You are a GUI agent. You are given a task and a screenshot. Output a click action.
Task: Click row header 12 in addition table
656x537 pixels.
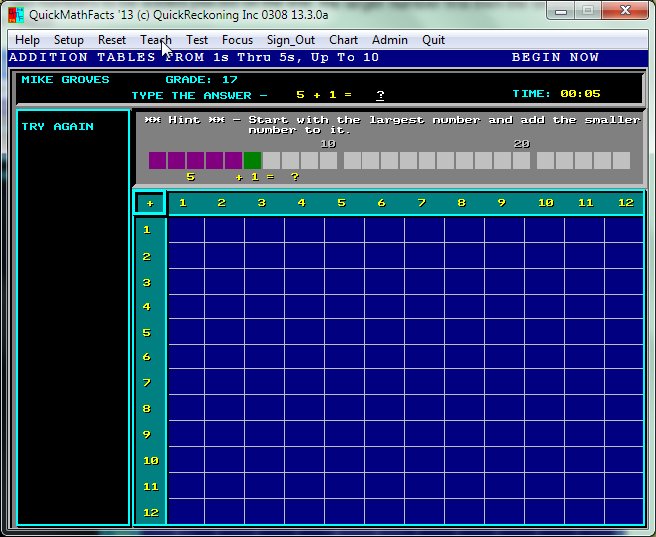point(151,511)
